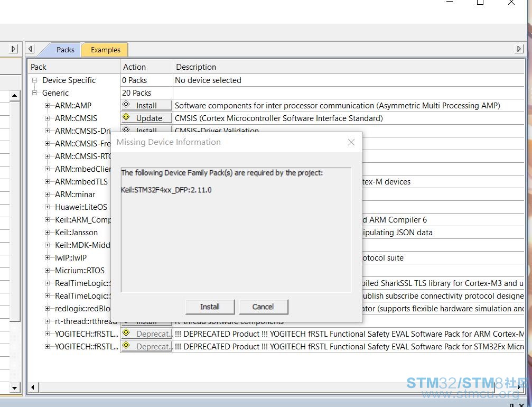Switch to the Packs tab
This screenshot has height=407, width=532.
65,50
